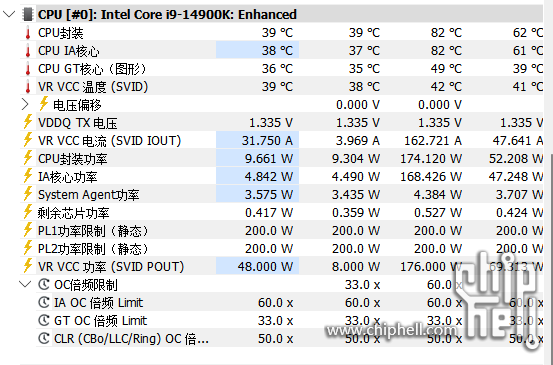Select the IA核心功率 label
The width and height of the screenshot is (553, 365).
pos(67,177)
